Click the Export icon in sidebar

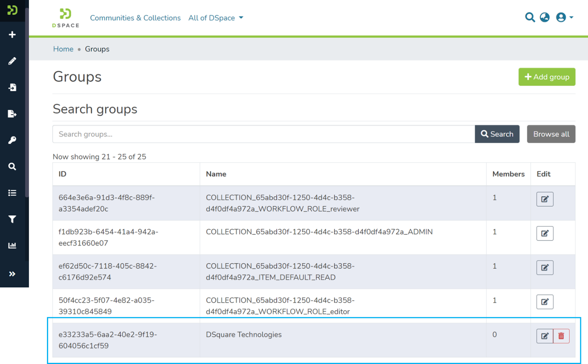coord(12,114)
